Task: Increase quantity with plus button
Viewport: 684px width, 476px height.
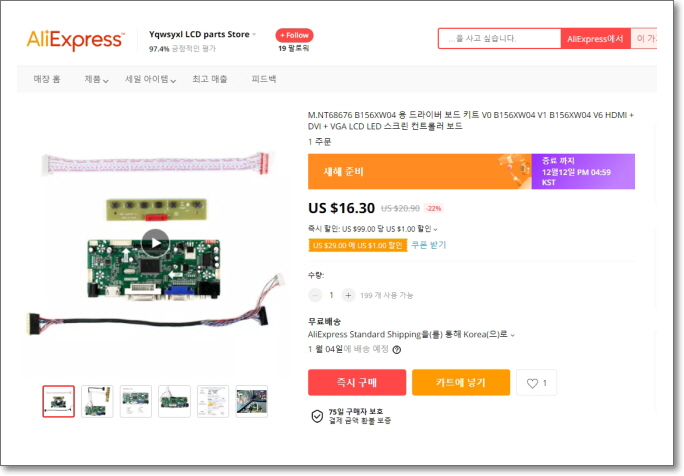Action: click(x=348, y=295)
